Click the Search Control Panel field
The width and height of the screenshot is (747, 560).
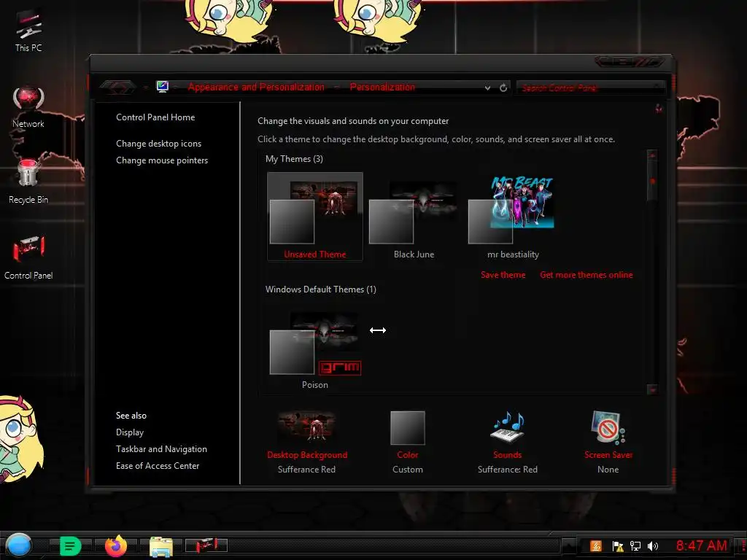tap(589, 87)
